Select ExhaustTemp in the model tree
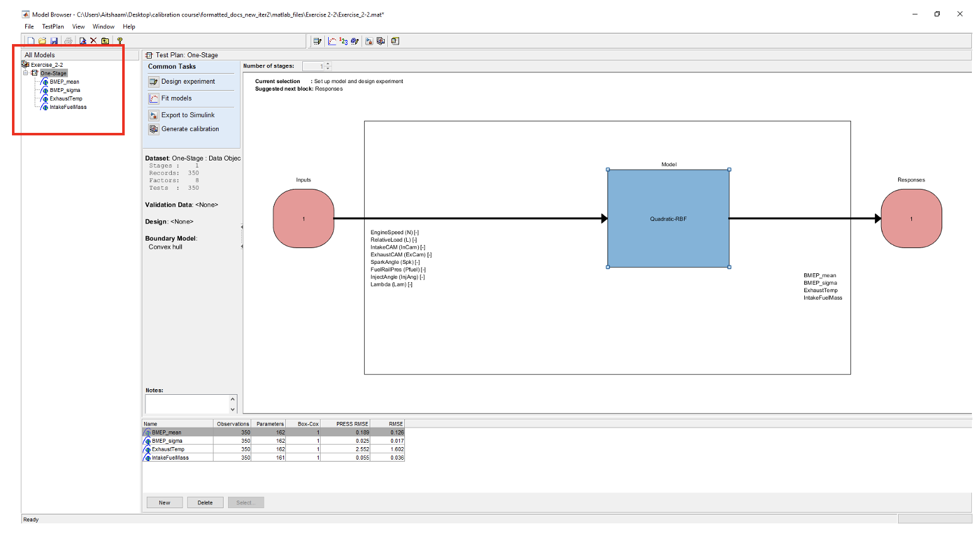This screenshot has height=534, width=980. click(x=66, y=99)
